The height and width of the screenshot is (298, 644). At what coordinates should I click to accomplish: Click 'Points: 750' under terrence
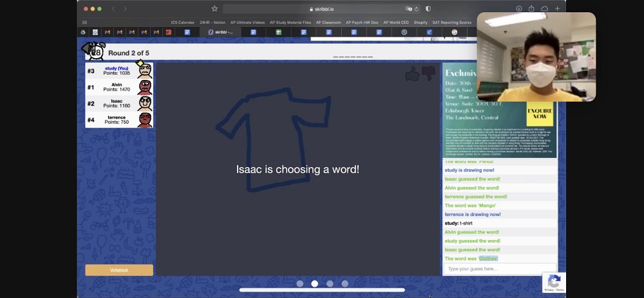117,122
